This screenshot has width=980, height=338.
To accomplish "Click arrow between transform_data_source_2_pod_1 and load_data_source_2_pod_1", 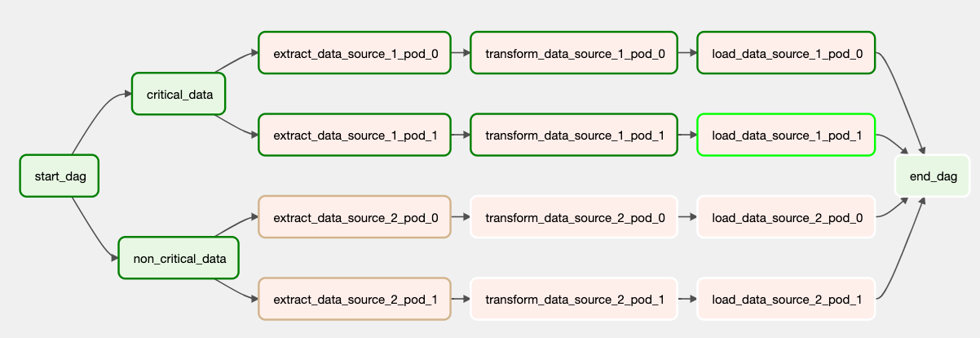I will tap(687, 299).
